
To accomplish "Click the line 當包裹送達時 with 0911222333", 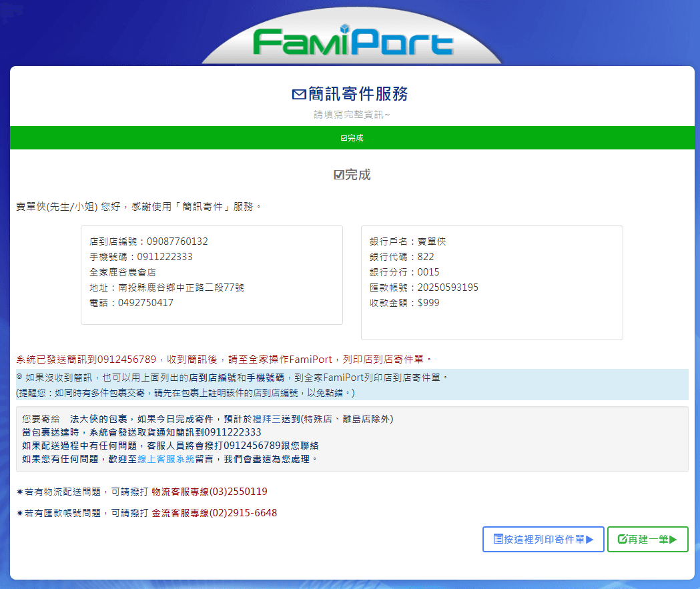I will (141, 432).
